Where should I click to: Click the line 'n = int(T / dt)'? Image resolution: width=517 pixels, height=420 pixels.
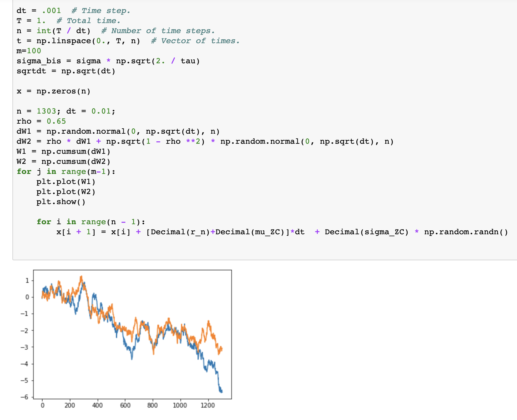coord(116,31)
